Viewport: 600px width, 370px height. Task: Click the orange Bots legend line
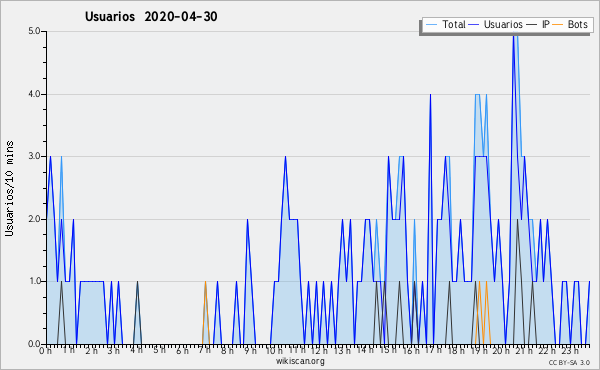pos(558,25)
